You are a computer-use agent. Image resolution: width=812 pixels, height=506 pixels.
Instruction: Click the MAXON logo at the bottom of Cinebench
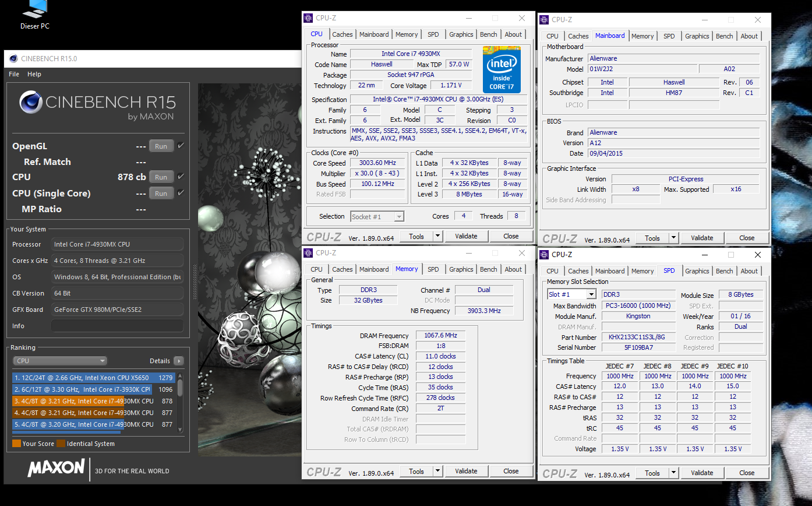tap(57, 468)
